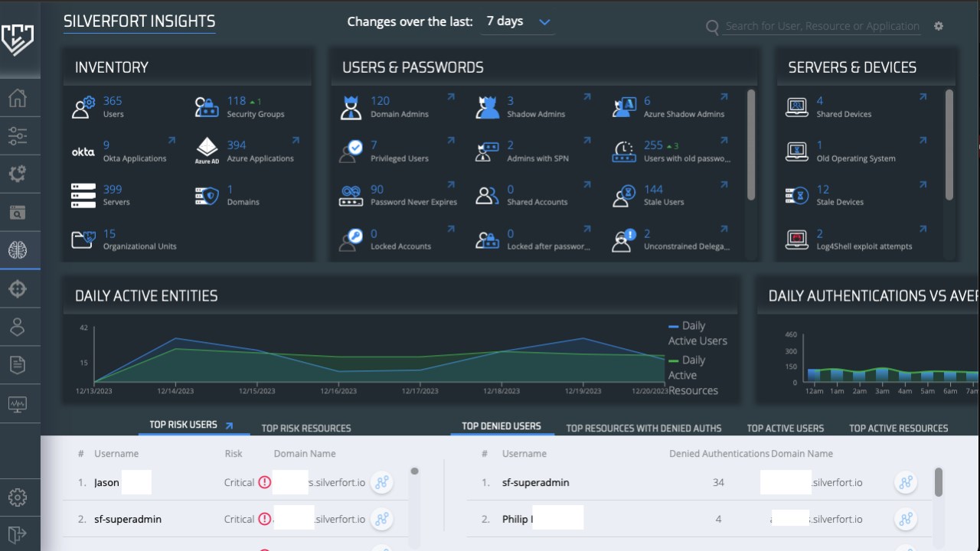
Task: Open Okta Applications details arrow
Action: 171,141
